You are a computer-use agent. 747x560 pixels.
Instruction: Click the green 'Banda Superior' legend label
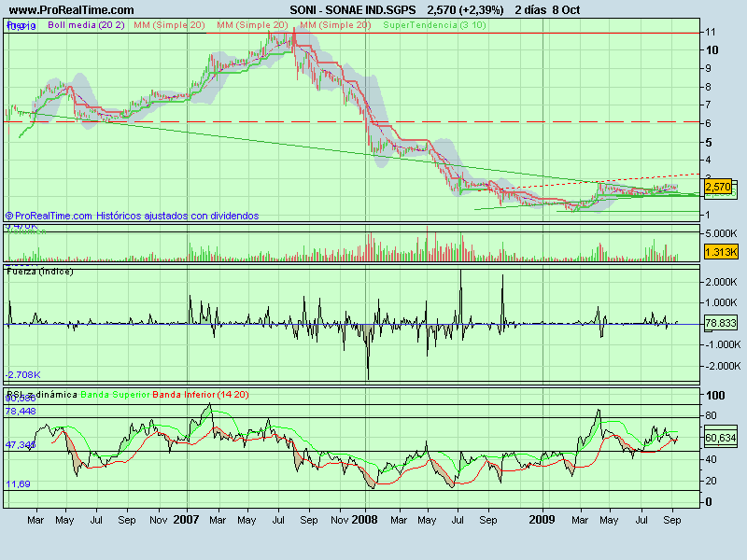point(115,394)
